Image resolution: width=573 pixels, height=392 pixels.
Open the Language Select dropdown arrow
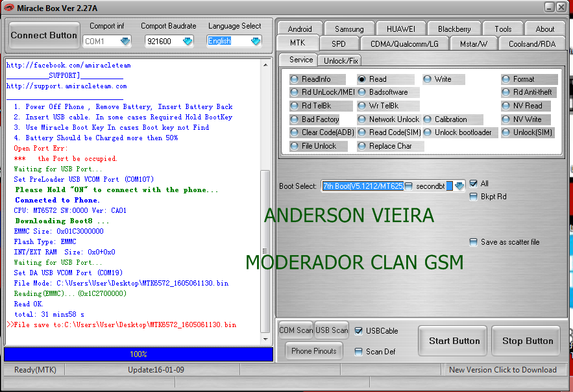[x=256, y=42]
